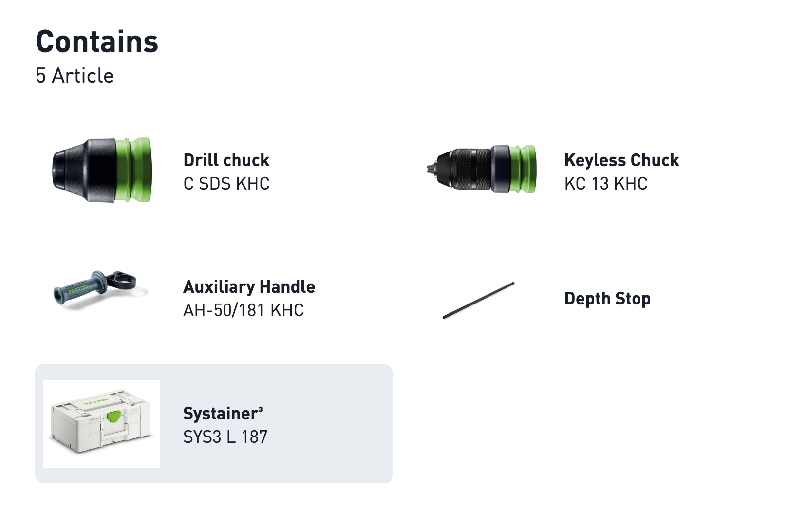Click the Contains section heading
788x532 pixels.
point(97,41)
